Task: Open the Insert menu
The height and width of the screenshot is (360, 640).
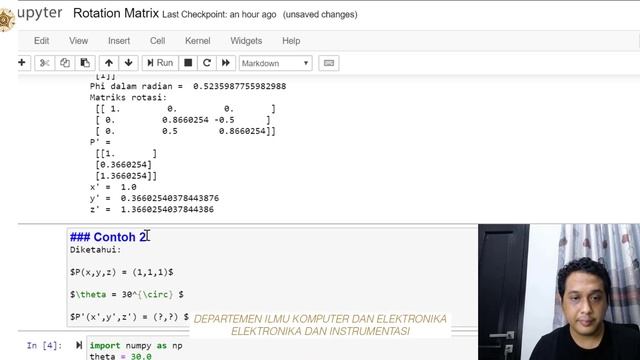Action: pos(119,41)
